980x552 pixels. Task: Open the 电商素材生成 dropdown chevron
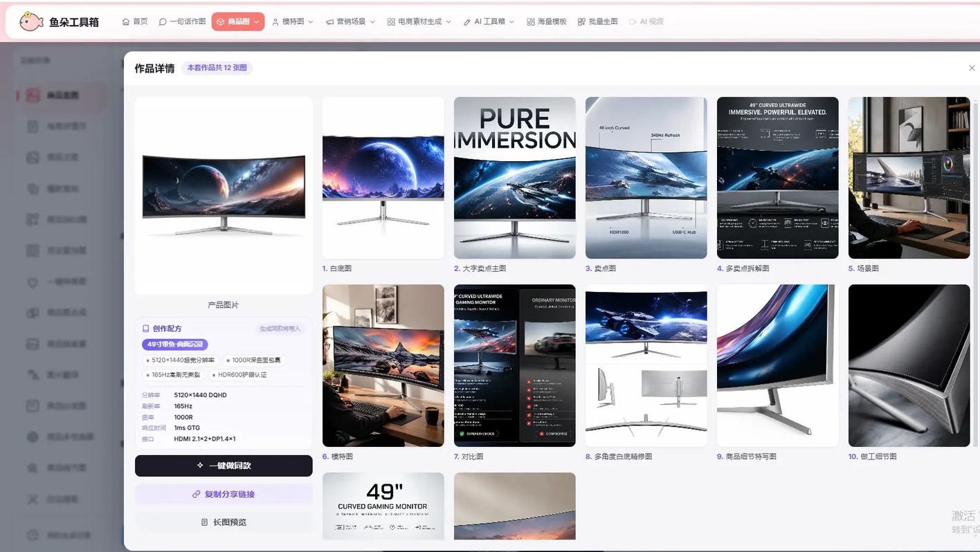click(448, 22)
